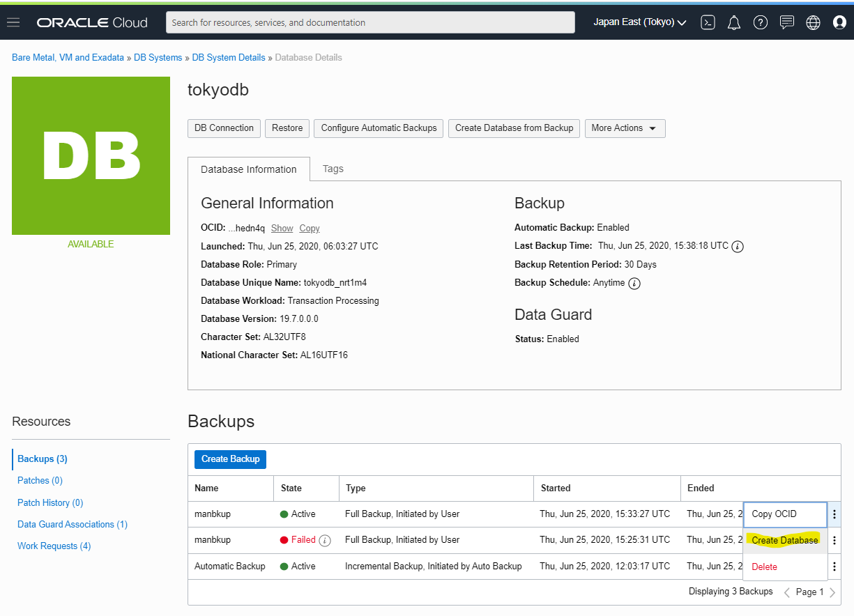Viewport: 854px width, 616px height.
Task: Open the support chat icon
Action: tap(787, 22)
